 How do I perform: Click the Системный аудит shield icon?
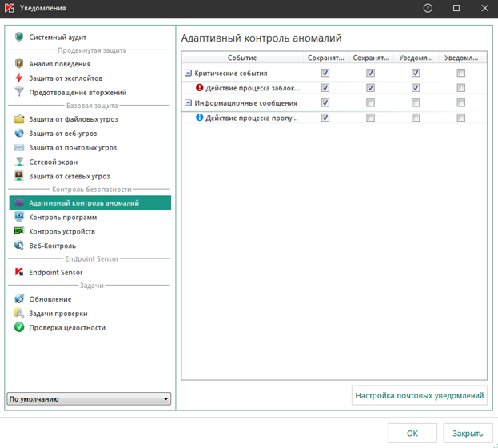coord(19,37)
